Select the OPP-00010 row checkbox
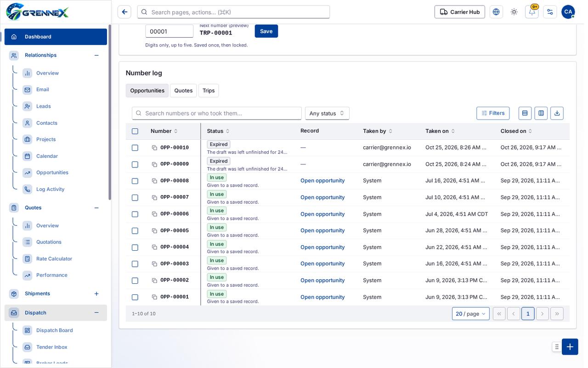 pyautogui.click(x=135, y=148)
